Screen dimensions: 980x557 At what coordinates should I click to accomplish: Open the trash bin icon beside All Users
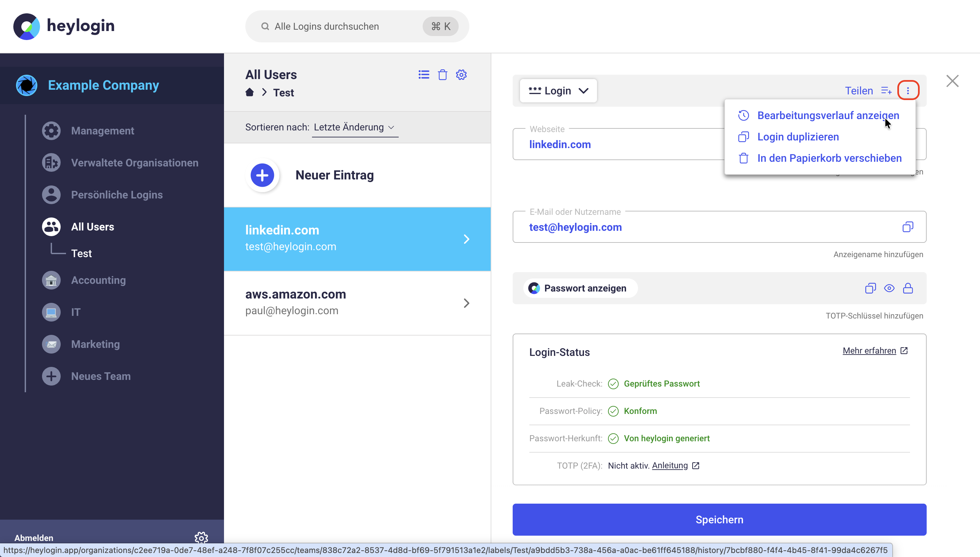tap(443, 75)
